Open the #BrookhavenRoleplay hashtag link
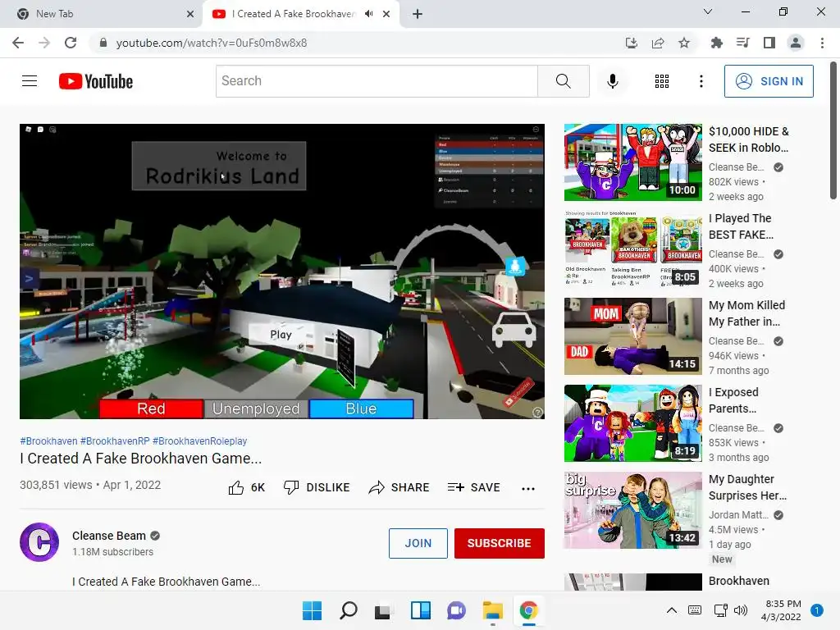Screen dimensions: 840x630 pos(200,441)
